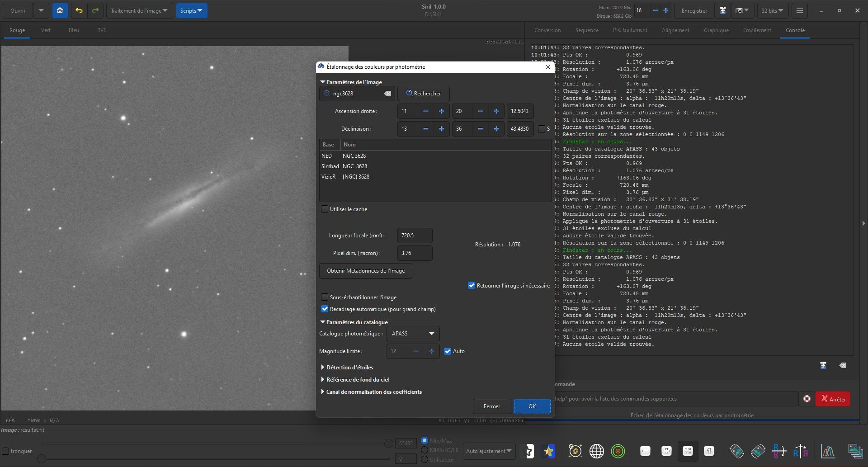
Task: Open the 'Catalogue photométrique' APASS dropdown
Action: [413, 334]
